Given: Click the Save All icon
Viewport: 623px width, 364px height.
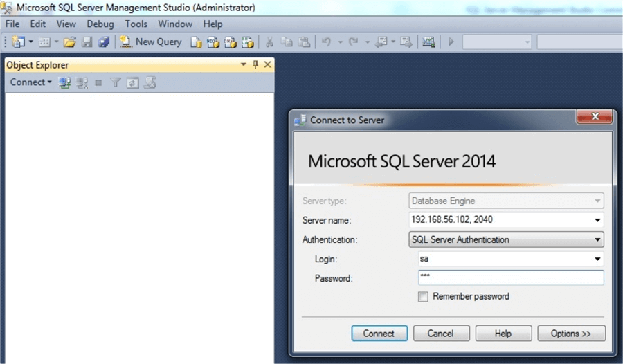Looking at the screenshot, I should (104, 42).
